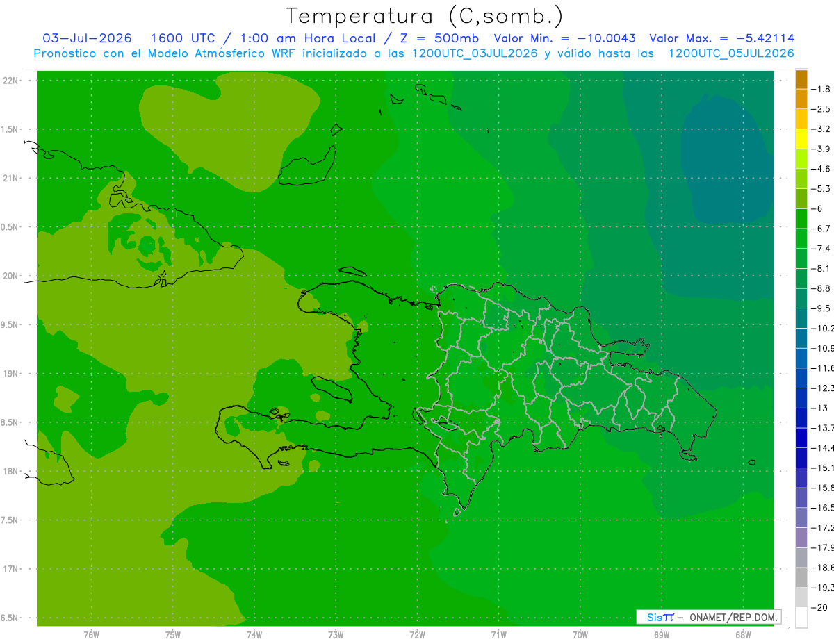Image resolution: width=834 pixels, height=644 pixels.
Task: Click the "-3.9" legend value
Action: [821, 149]
